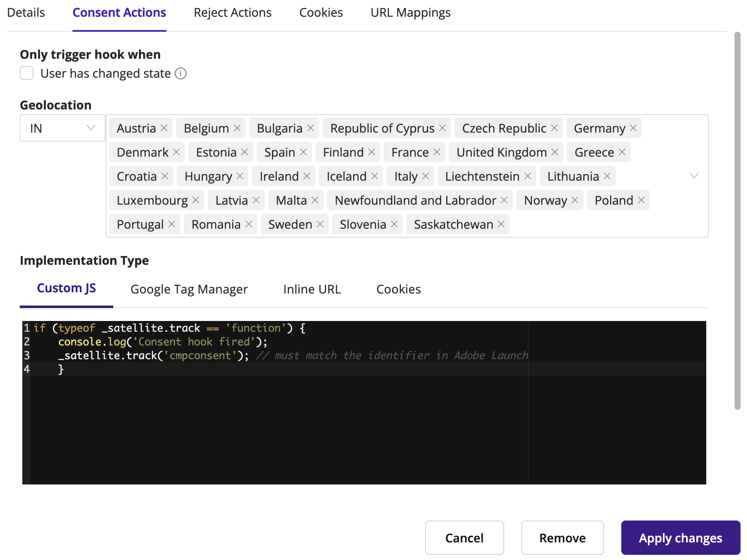Remove the Luxembourg tag
This screenshot has height=560, width=747.
(196, 200)
